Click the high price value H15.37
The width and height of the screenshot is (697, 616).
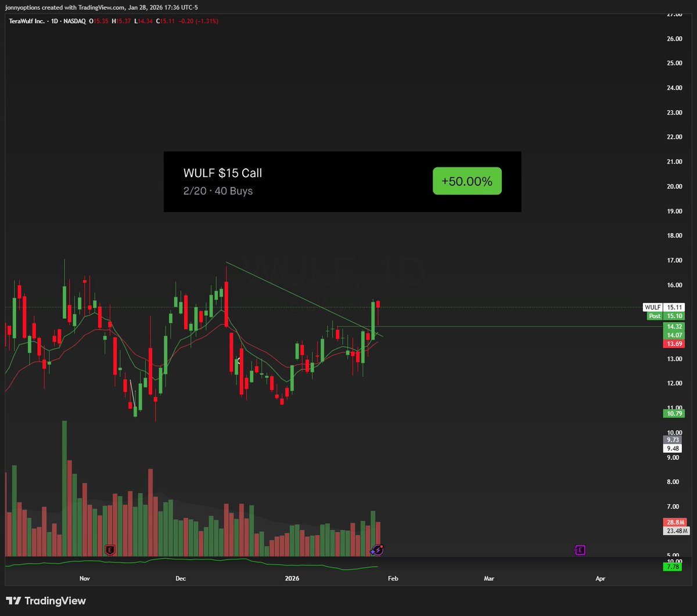click(120, 21)
